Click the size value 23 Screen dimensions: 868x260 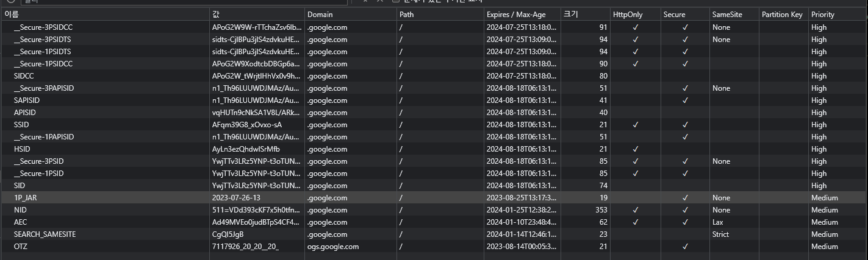pos(603,234)
